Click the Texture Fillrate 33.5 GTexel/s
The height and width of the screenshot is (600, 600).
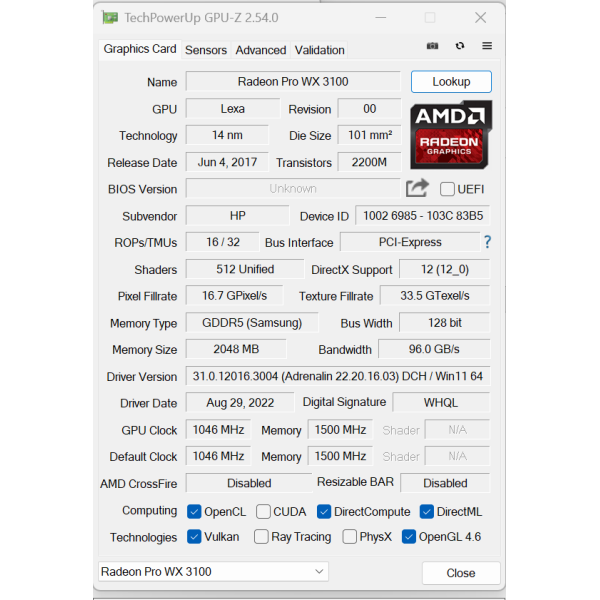(x=435, y=295)
